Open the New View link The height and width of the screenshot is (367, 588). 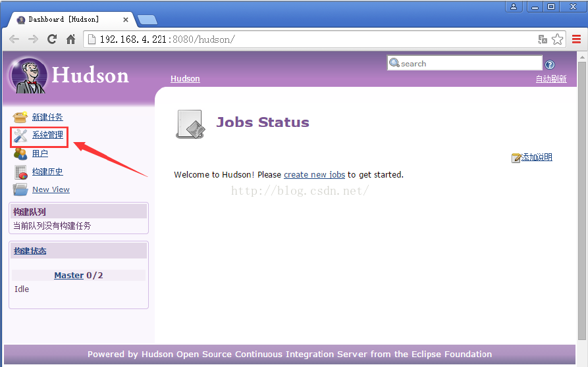pyautogui.click(x=51, y=189)
